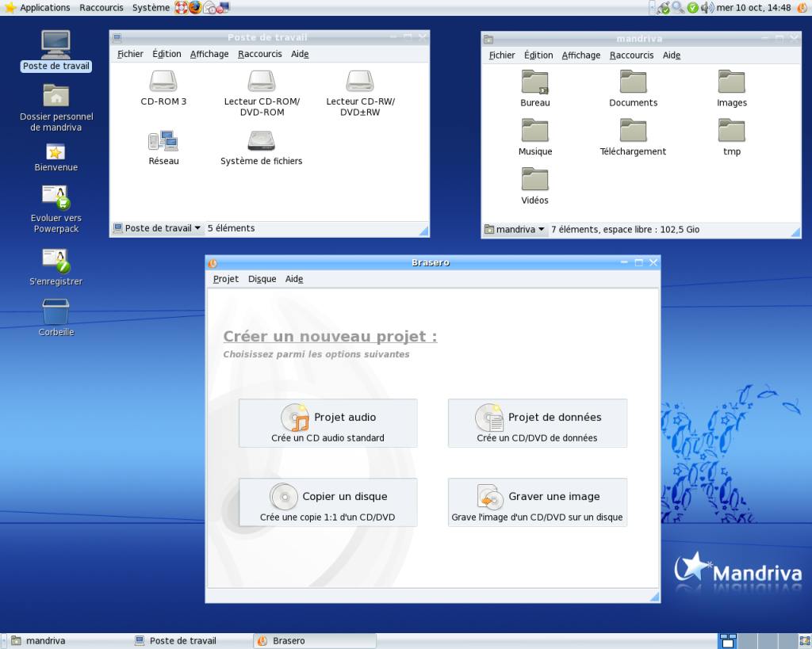Launch Firefox from the top panel

(195, 7)
